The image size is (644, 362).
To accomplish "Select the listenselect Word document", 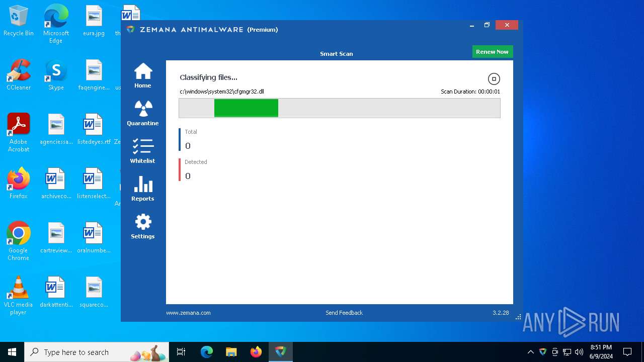I will click(x=94, y=184).
